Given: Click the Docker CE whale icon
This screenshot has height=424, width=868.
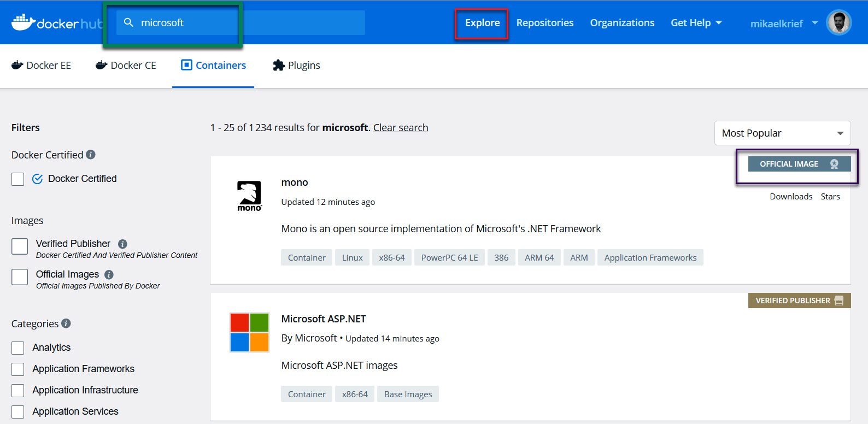Looking at the screenshot, I should pyautogui.click(x=102, y=65).
